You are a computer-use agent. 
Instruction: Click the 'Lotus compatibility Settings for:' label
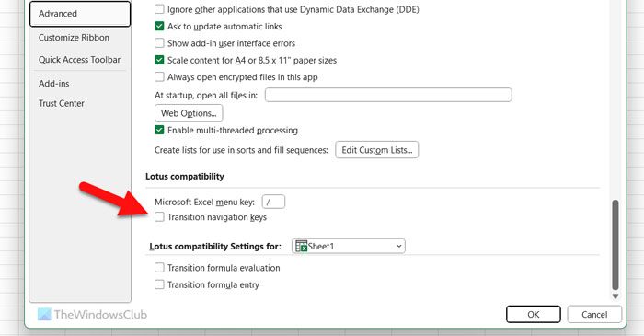point(215,247)
